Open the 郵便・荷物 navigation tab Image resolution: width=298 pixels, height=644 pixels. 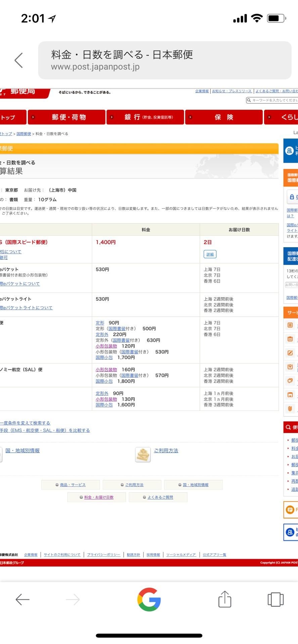[x=67, y=117]
